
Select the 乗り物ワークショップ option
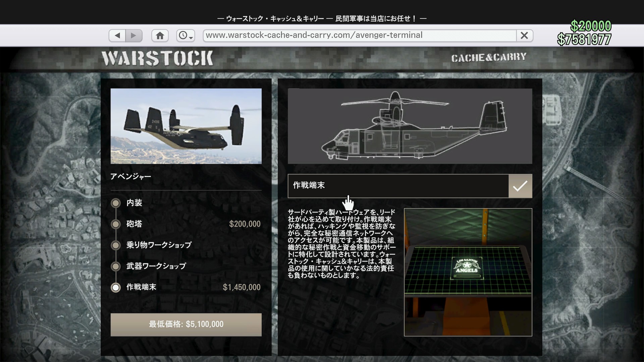[116, 245]
